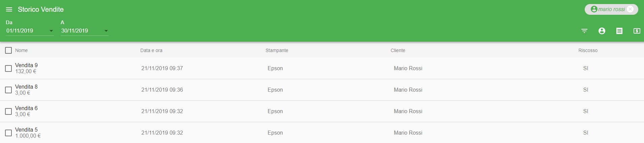Open the hamburger navigation menu
Screen dimensions: 644x143
[9, 9]
